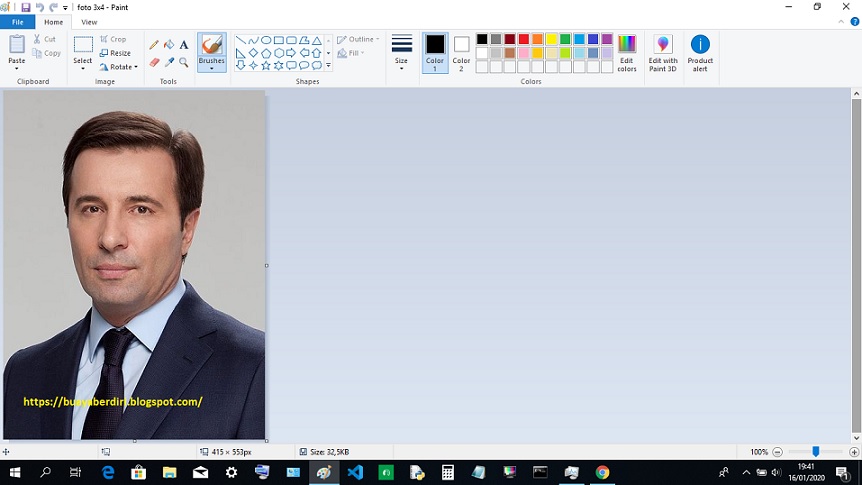Viewport: 862px width, 485px height.
Task: Select the Text tool
Action: point(184,45)
